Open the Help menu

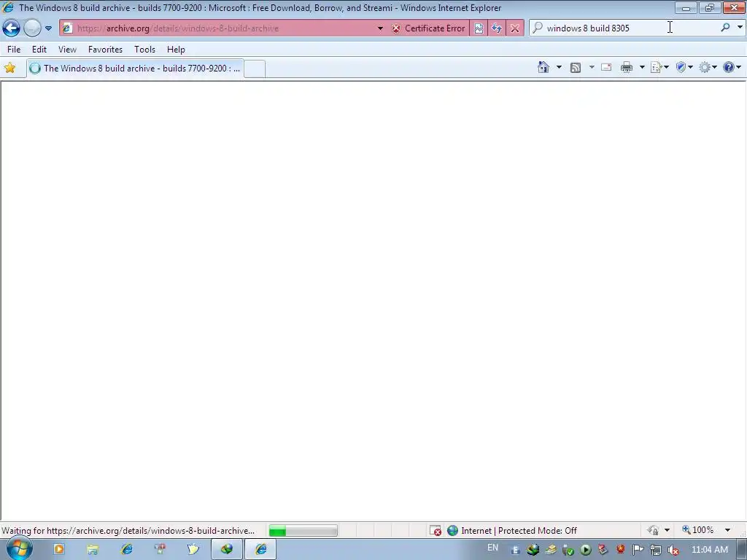(x=176, y=50)
